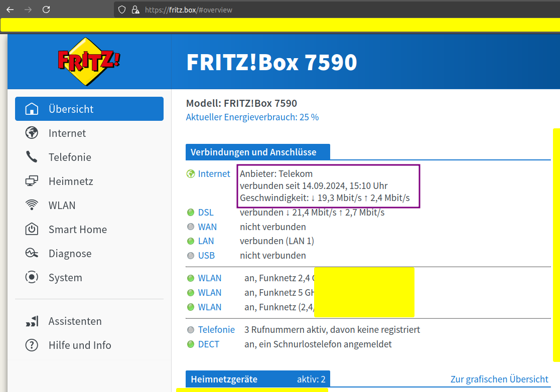Click the monitors icon for Heimnetz
Viewport: 560px width, 392px height.
[32, 181]
